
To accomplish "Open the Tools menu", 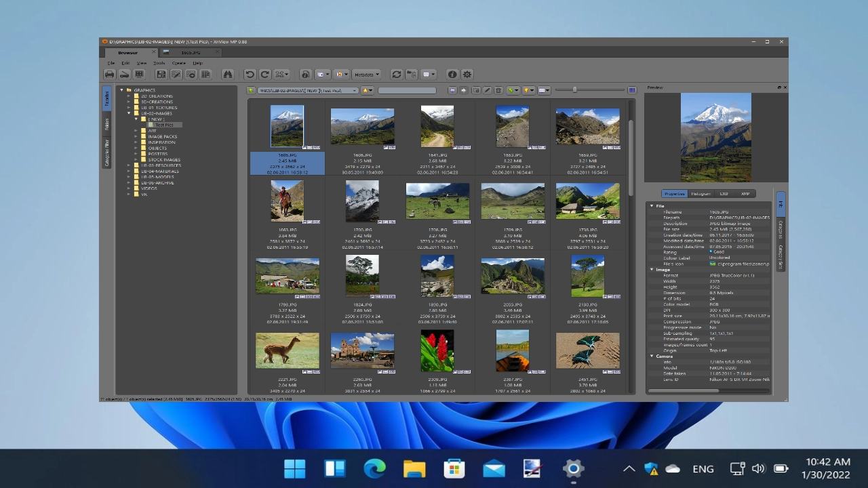I will pos(159,62).
